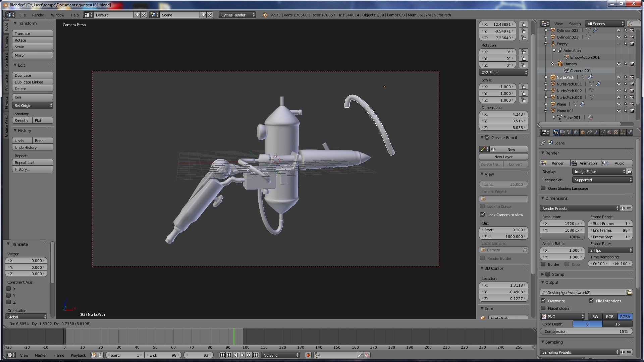Click the New Layer button under Grease Pencil
644x362 pixels.
(x=503, y=157)
